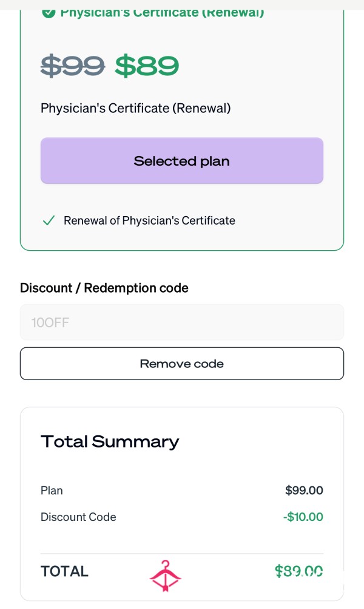Focus the 10OFF discount code field
The height and width of the screenshot is (609, 364).
181,322
